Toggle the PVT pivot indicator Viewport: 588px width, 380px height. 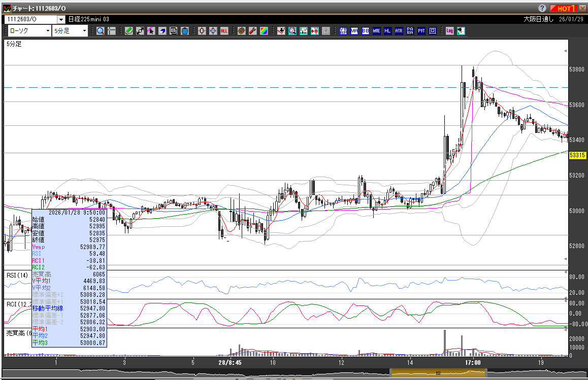421,31
